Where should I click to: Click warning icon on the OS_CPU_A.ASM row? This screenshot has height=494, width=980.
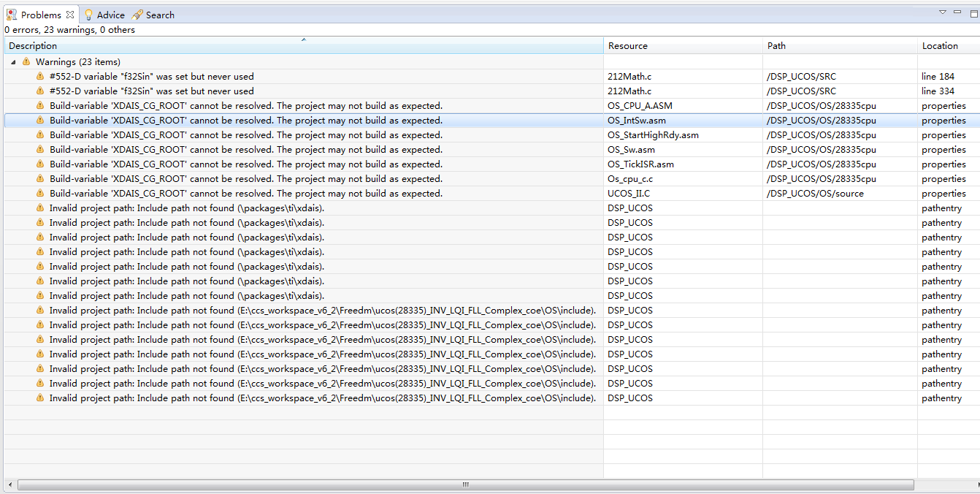point(40,106)
